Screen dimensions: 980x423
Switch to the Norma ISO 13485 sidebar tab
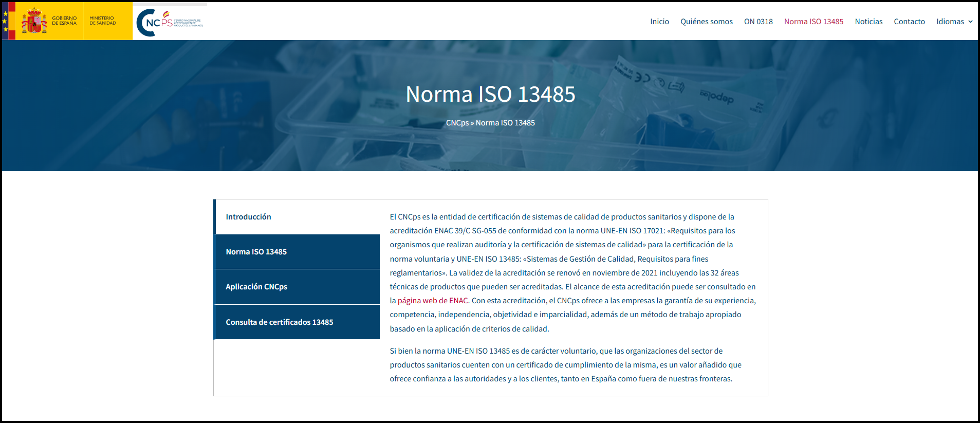pyautogui.click(x=297, y=252)
